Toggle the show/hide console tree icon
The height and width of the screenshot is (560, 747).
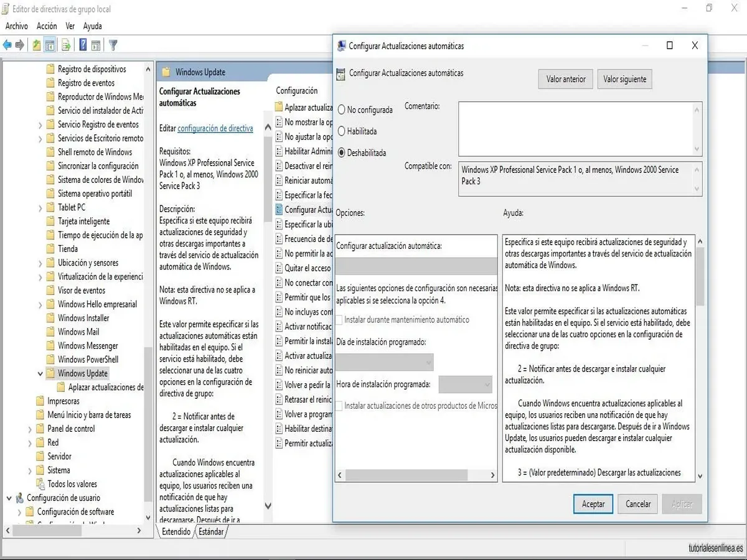pyautogui.click(x=49, y=45)
